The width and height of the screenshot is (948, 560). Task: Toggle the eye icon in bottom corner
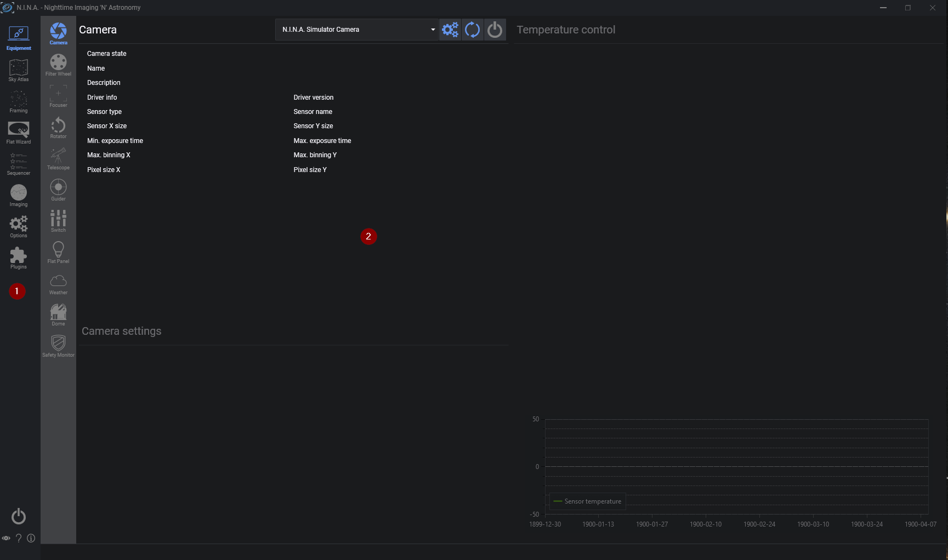[x=6, y=538]
